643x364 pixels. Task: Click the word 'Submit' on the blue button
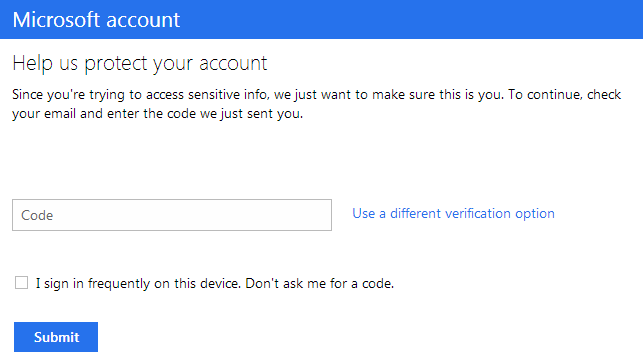[57, 337]
